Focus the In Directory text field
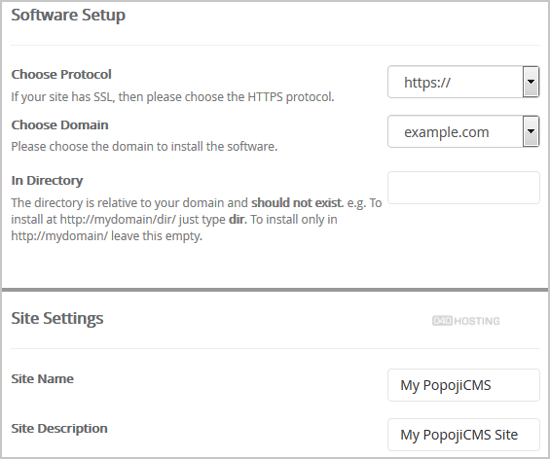 tap(463, 188)
